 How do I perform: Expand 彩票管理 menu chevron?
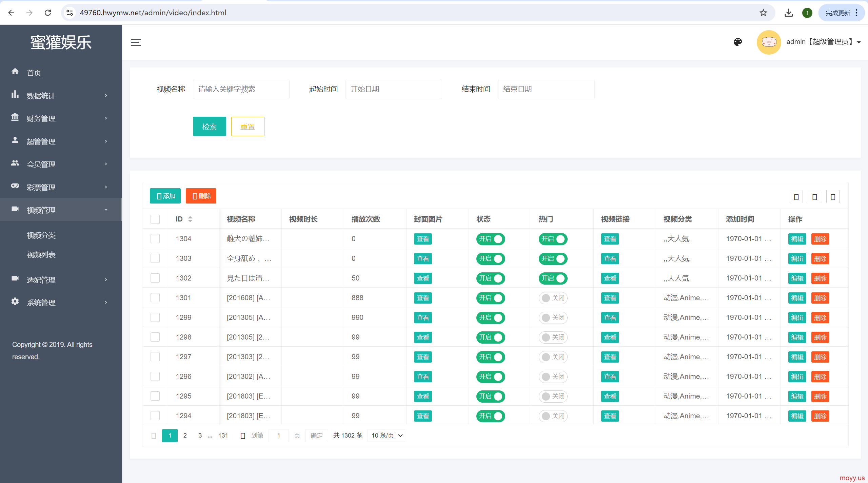point(106,187)
